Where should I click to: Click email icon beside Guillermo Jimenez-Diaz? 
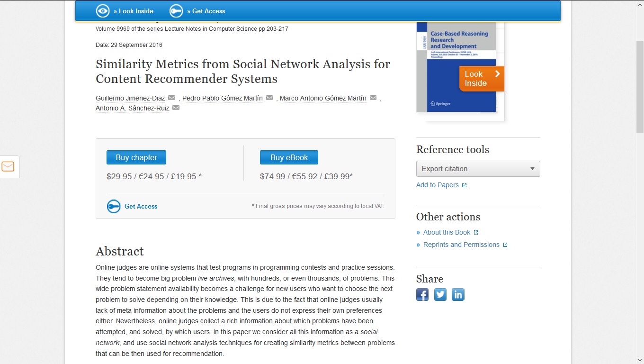click(x=171, y=98)
